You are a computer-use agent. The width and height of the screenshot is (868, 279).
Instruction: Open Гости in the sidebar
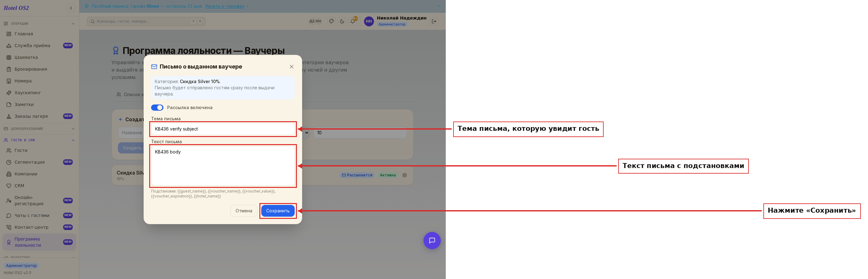pyautogui.click(x=39, y=150)
